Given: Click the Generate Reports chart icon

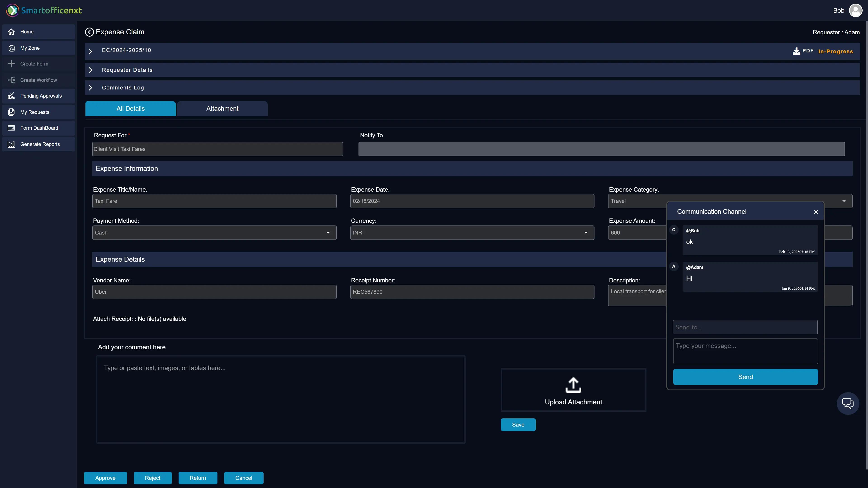Looking at the screenshot, I should [x=12, y=144].
